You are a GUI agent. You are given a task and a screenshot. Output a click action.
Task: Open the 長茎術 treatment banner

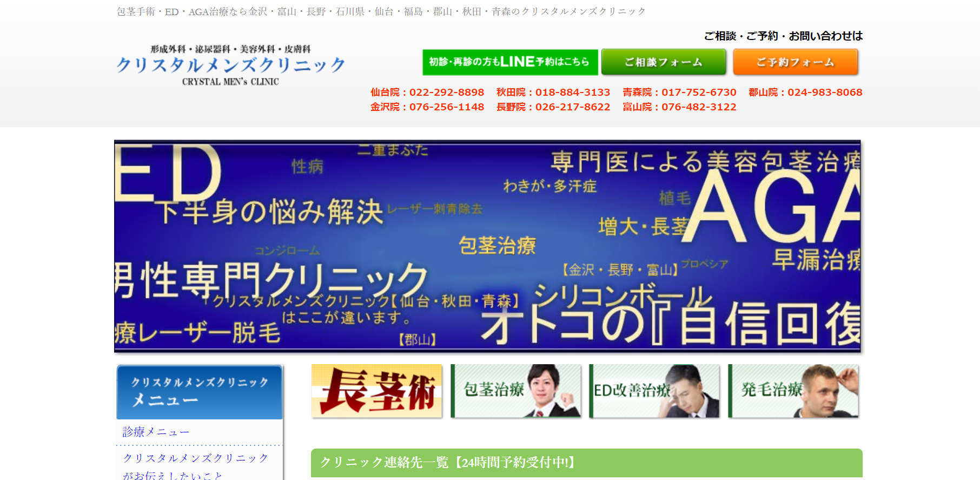pos(376,391)
